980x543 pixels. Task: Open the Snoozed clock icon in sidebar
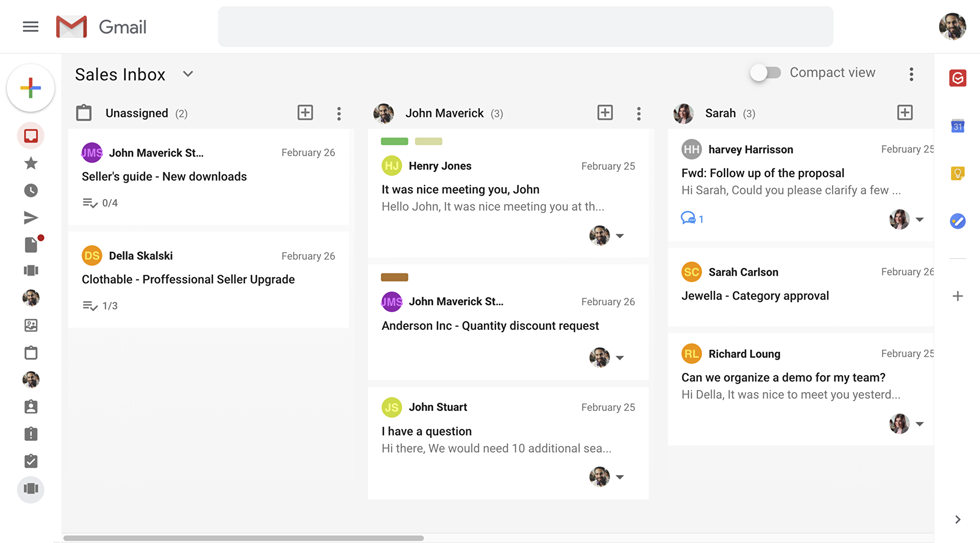pos(31,190)
